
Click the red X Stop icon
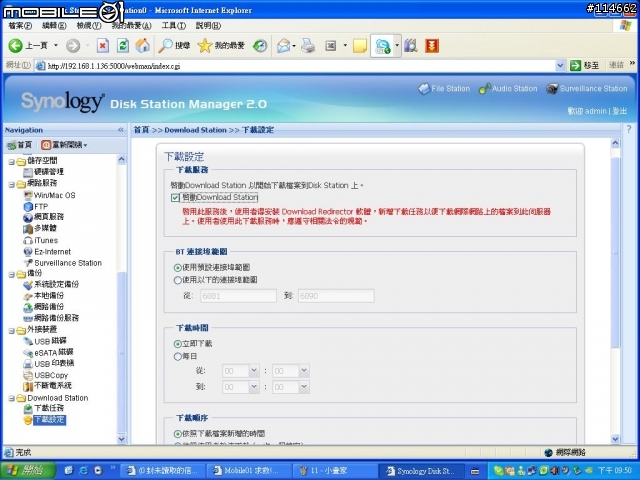click(x=102, y=46)
